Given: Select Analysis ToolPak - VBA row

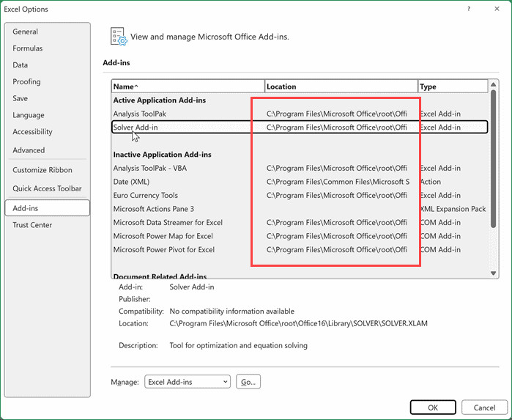Looking at the screenshot, I should [x=300, y=169].
